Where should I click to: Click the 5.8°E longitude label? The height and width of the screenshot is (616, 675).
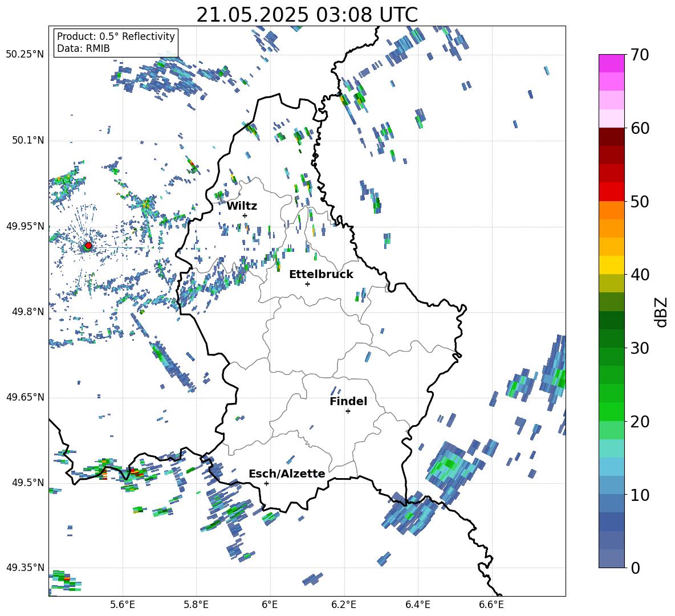click(x=196, y=605)
